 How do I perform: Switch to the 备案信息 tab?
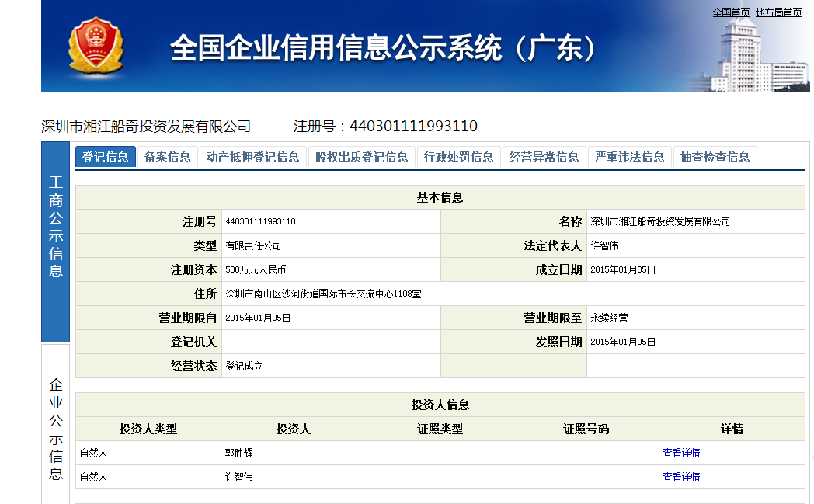tap(167, 157)
